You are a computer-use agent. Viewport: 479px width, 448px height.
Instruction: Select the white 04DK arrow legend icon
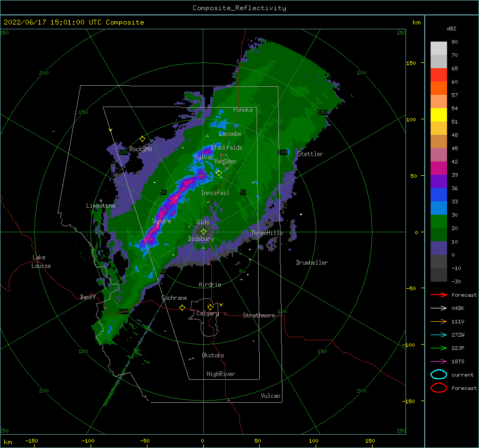tap(439, 308)
